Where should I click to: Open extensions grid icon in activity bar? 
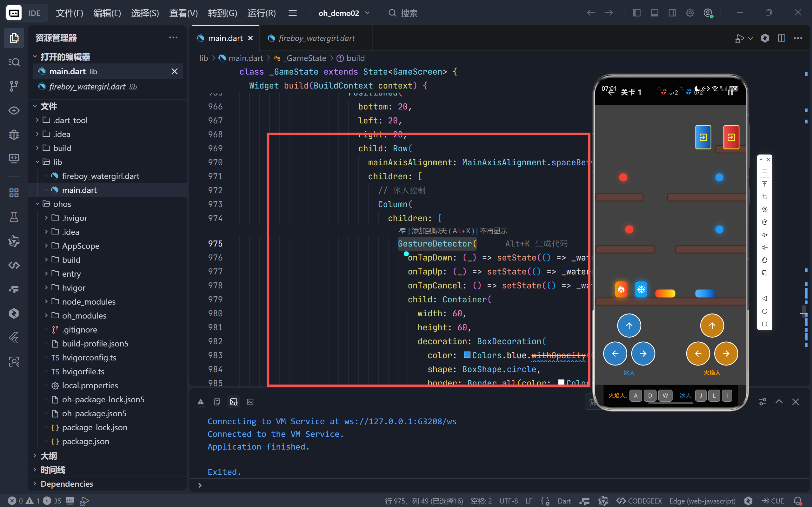[14, 193]
